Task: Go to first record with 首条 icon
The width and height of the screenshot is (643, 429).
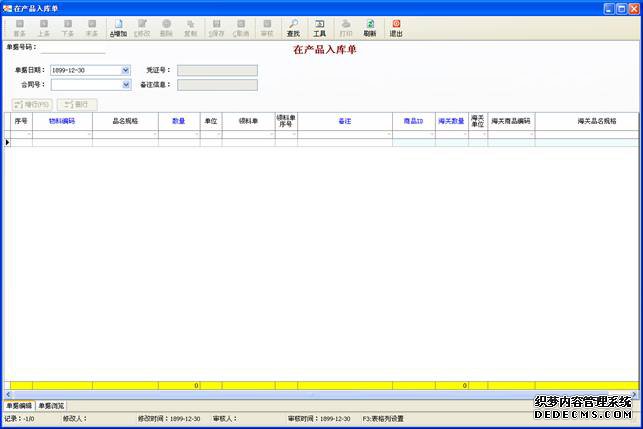Action: tap(20, 27)
